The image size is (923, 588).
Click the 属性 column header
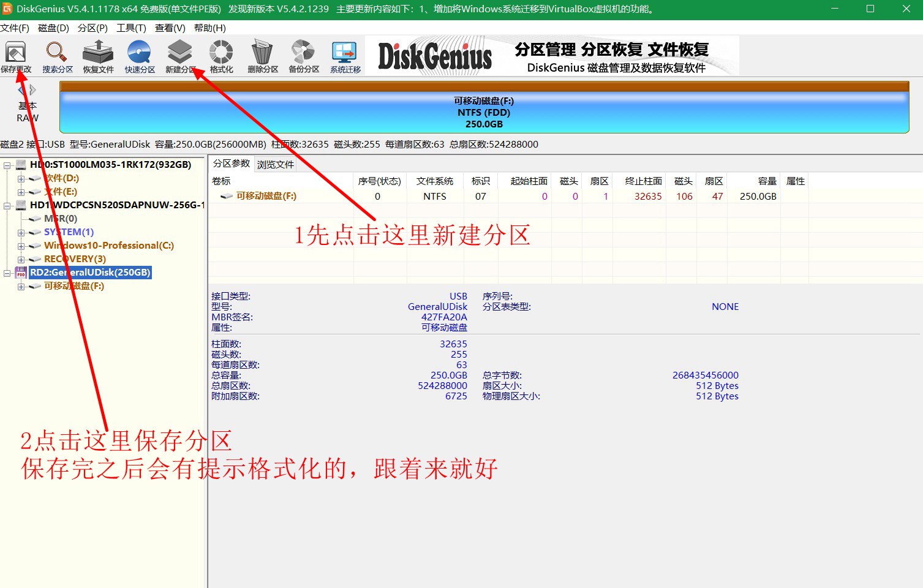(795, 181)
